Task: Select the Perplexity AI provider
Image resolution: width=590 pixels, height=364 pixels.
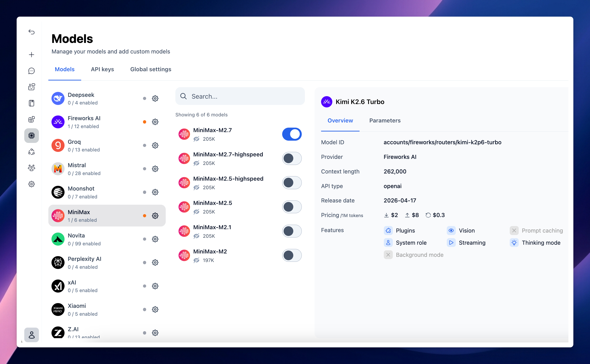Action: click(107, 262)
